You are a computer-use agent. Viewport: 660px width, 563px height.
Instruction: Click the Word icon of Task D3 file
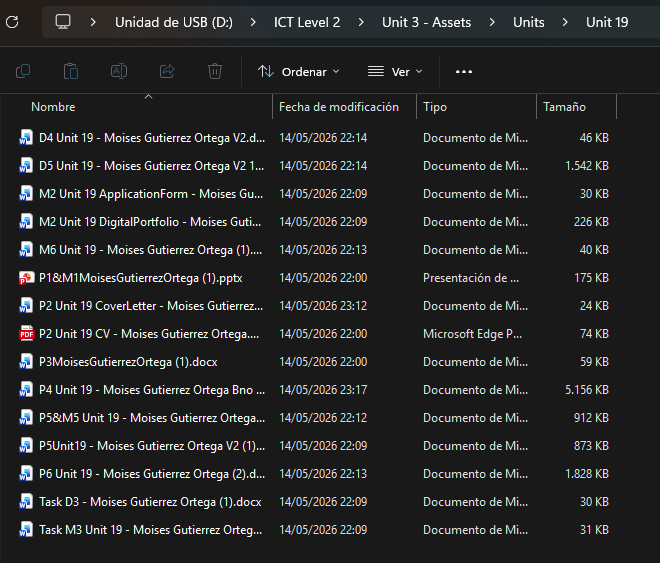[x=26, y=502]
